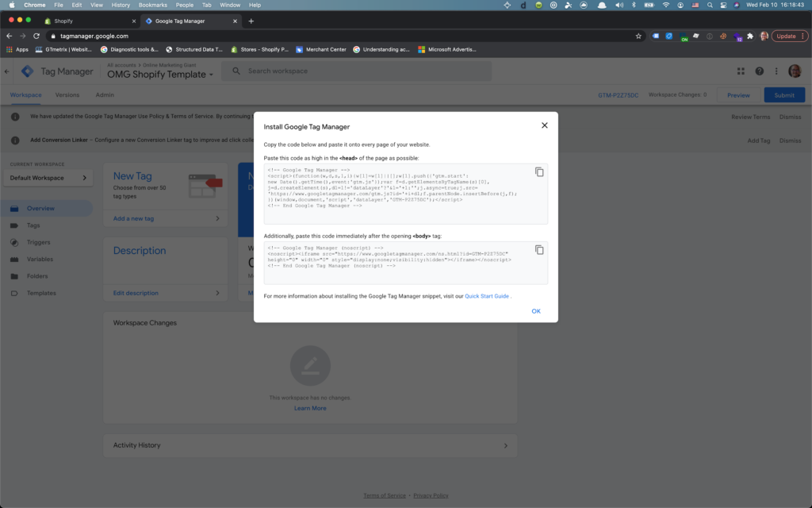Open the History menu in Chrome
The image size is (812, 508).
121,6
